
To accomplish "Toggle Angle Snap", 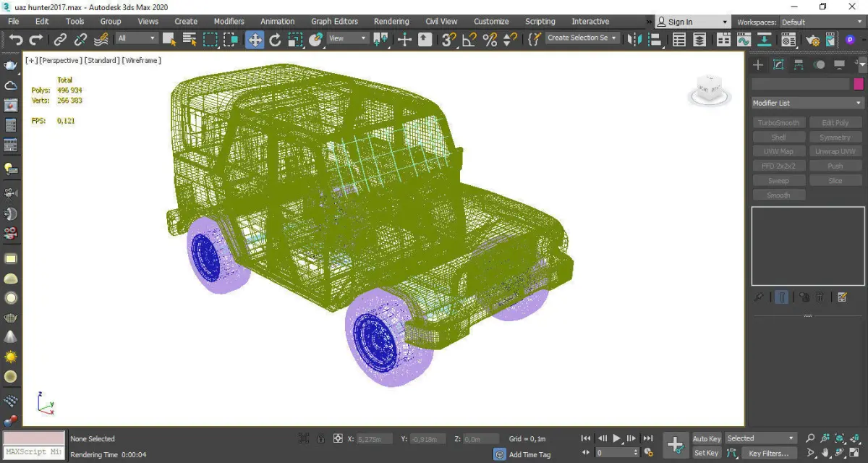I will tap(469, 39).
